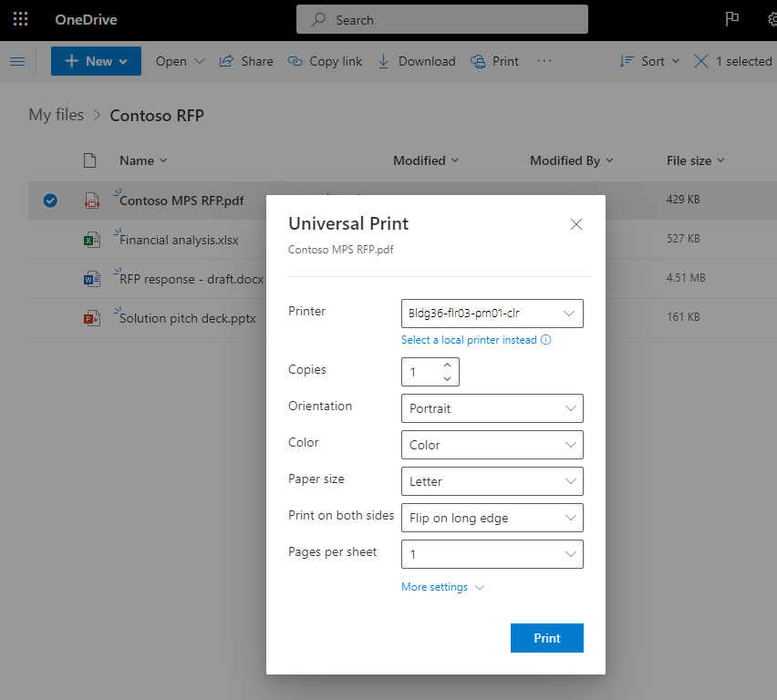Viewport: 777px width, 700px height.
Task: Click Download in the command bar
Action: [416, 61]
